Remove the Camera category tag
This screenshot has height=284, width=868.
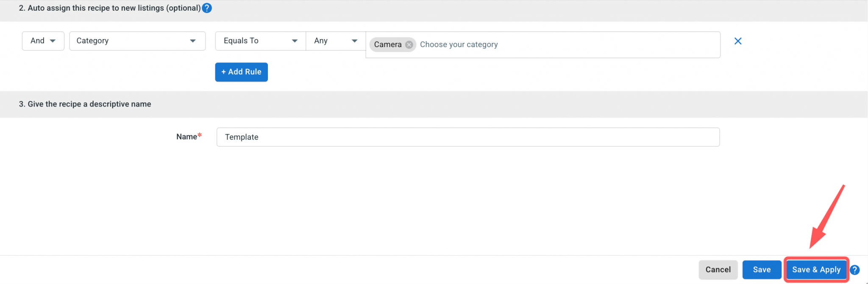[409, 45]
